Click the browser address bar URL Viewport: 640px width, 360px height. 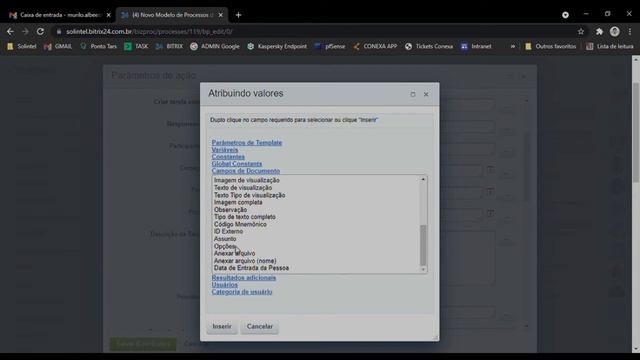tap(149, 31)
